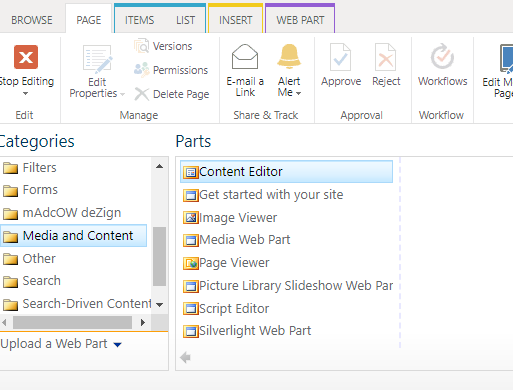This screenshot has width=513, height=390.
Task: Click categories list scroll down arrow
Action: click(159, 304)
